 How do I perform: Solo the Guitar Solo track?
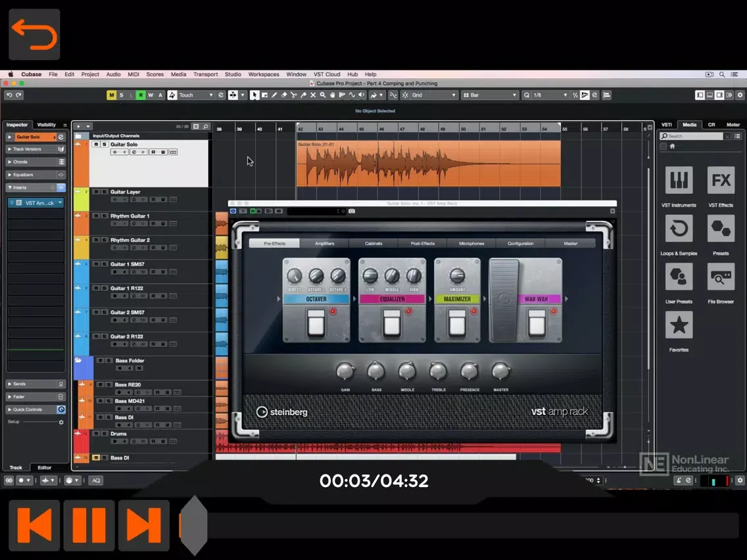tap(105, 145)
